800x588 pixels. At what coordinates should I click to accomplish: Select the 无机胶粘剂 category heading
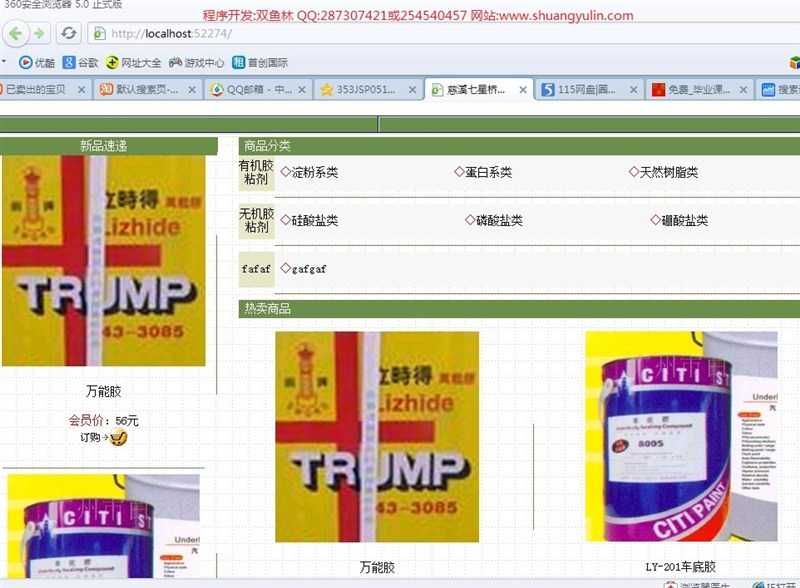click(256, 220)
